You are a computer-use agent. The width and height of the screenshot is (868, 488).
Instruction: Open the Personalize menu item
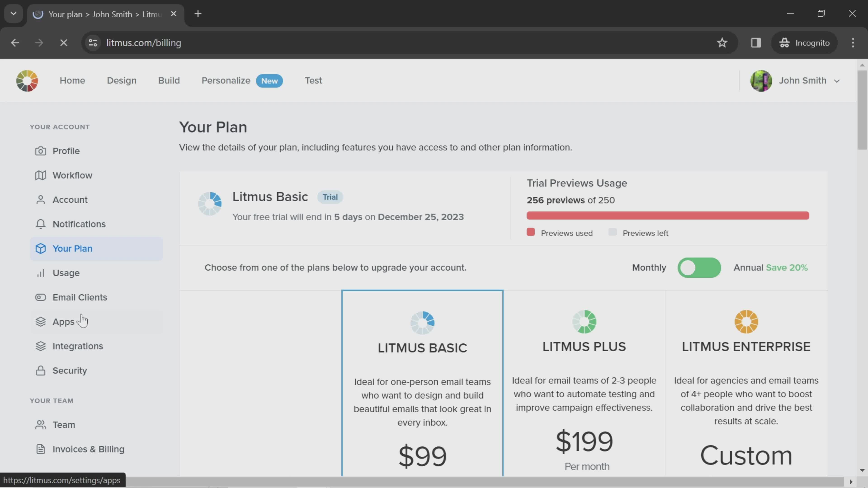click(x=226, y=80)
